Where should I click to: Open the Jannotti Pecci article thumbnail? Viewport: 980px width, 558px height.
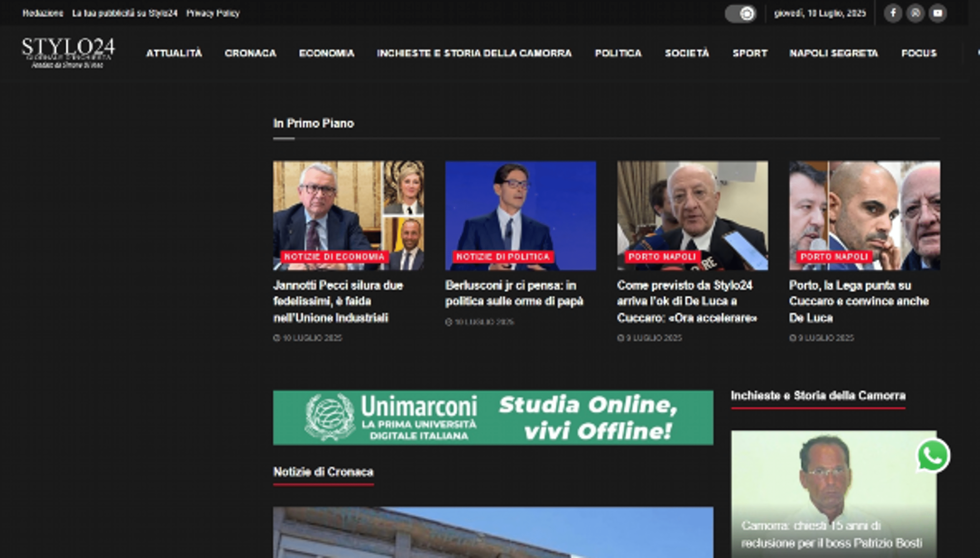pyautogui.click(x=348, y=207)
